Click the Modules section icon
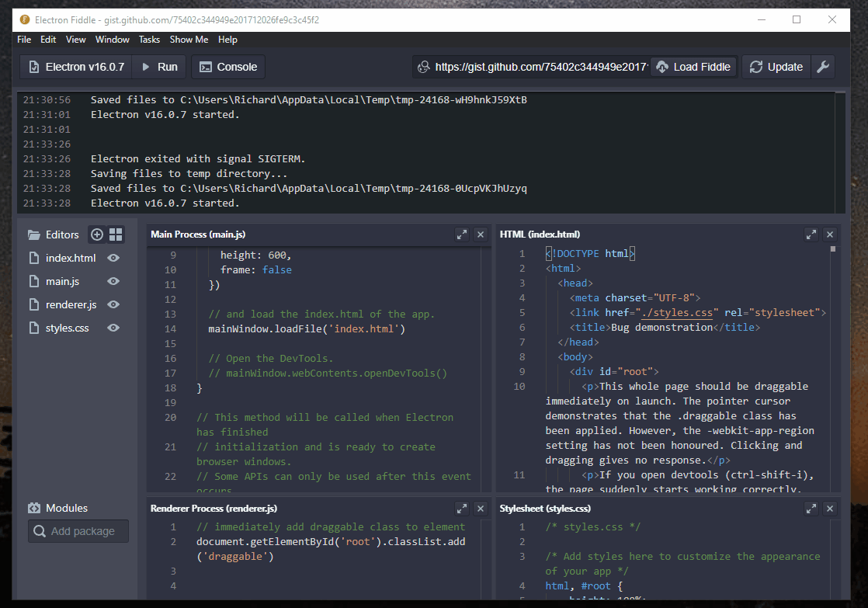868x608 pixels. 34,508
